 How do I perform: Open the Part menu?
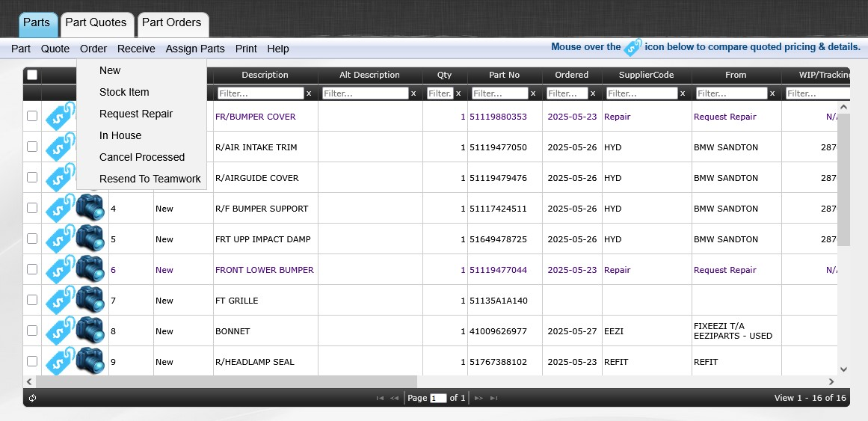pos(21,49)
